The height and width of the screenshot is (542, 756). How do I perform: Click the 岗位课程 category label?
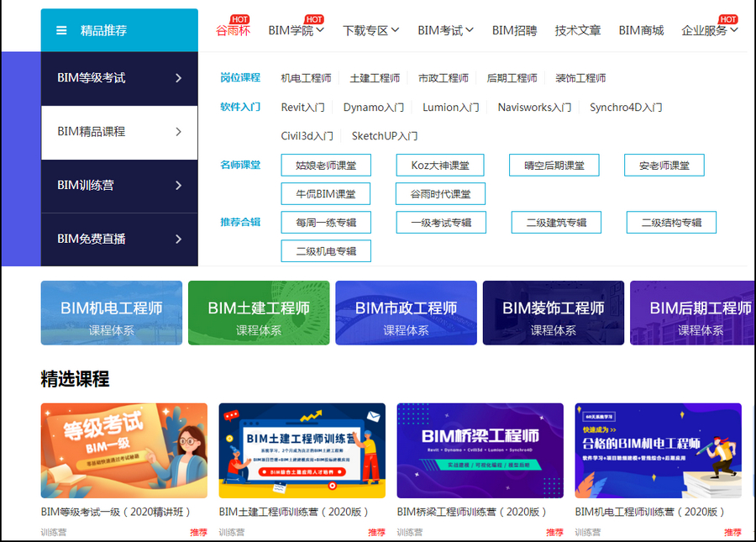click(x=240, y=77)
